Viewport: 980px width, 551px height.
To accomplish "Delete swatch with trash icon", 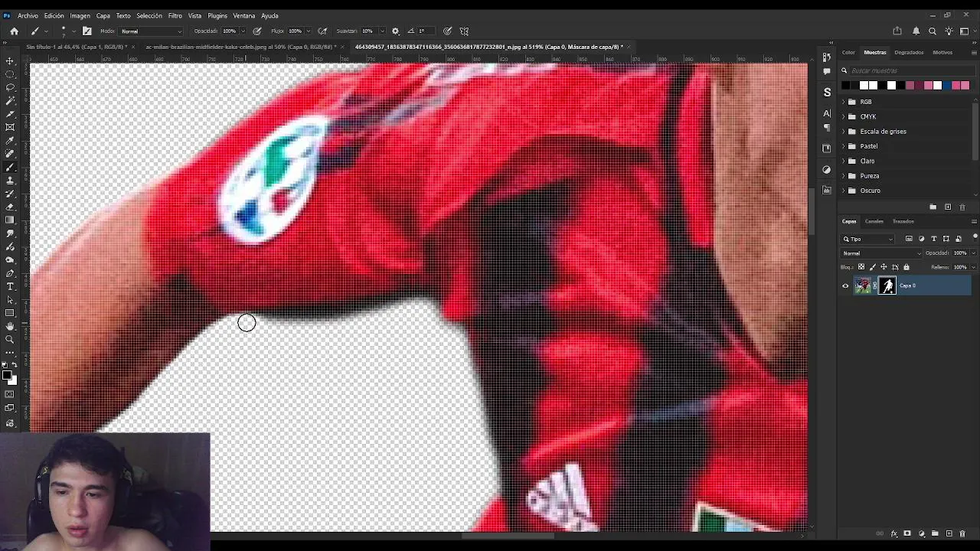I will pos(962,207).
